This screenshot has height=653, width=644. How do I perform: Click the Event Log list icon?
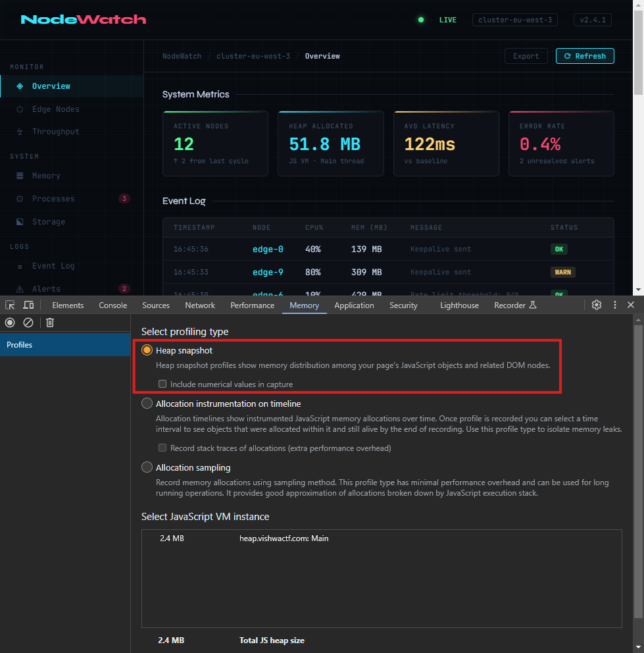pyautogui.click(x=20, y=267)
